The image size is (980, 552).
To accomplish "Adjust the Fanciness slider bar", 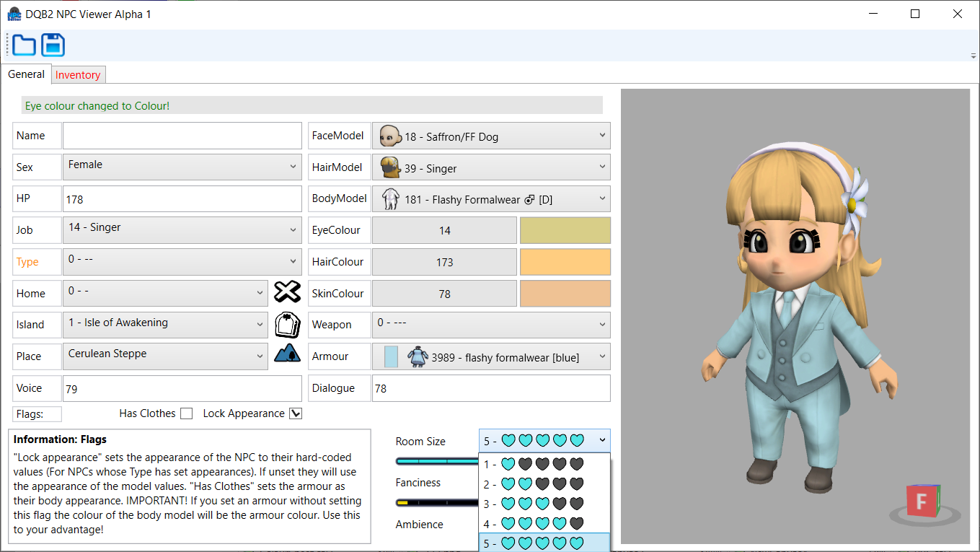I will (x=437, y=502).
